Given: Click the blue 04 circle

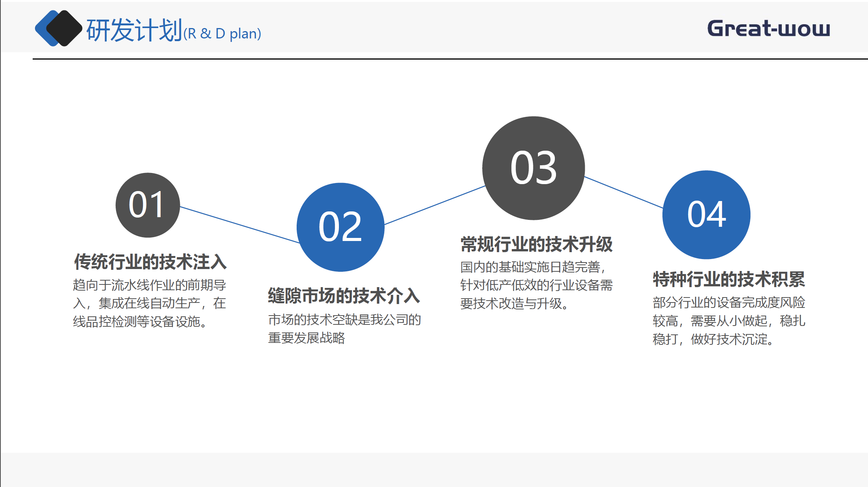Looking at the screenshot, I should coord(706,214).
